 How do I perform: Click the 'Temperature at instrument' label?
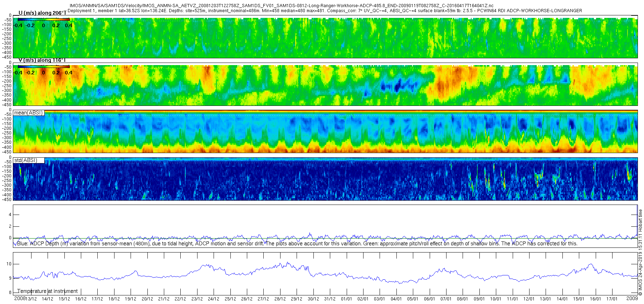pyautogui.click(x=48, y=291)
